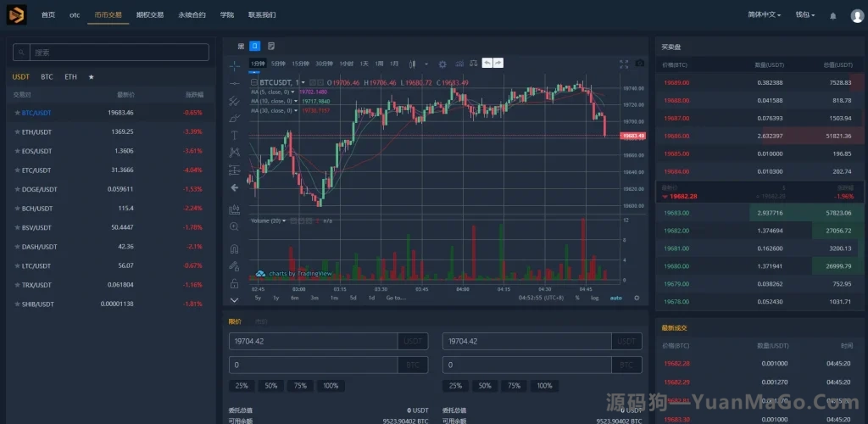868x424 pixels.
Task: Select the crosshair cursor tool
Action: pos(235,64)
